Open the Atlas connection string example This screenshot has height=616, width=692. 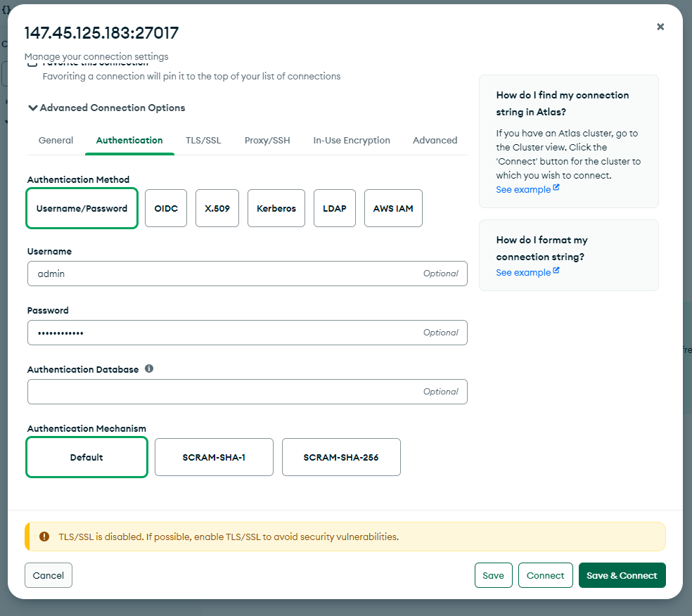tap(523, 188)
